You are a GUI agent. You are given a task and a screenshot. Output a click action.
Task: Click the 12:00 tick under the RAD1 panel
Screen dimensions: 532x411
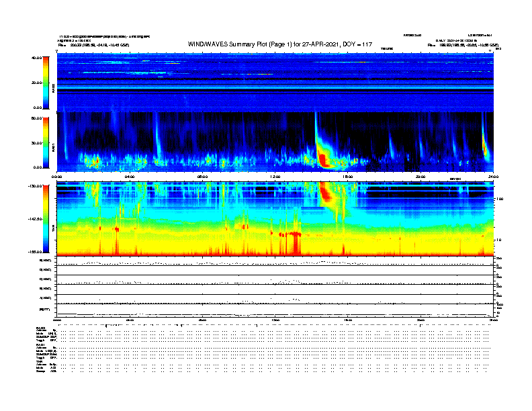[275, 177]
